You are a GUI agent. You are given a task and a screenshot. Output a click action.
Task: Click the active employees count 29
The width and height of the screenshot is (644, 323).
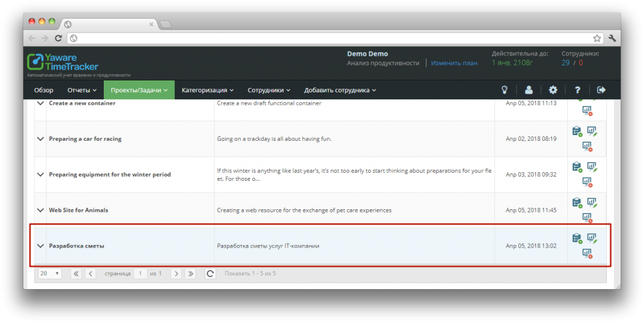[565, 63]
